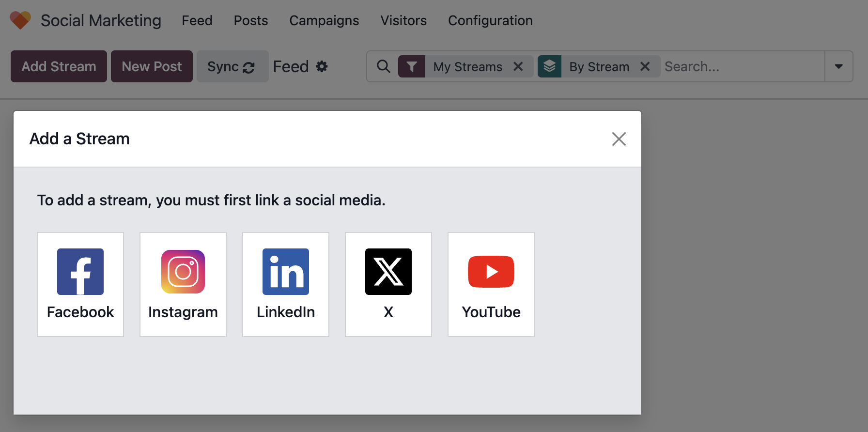The height and width of the screenshot is (432, 868).
Task: Open the Posts menu
Action: tap(251, 20)
